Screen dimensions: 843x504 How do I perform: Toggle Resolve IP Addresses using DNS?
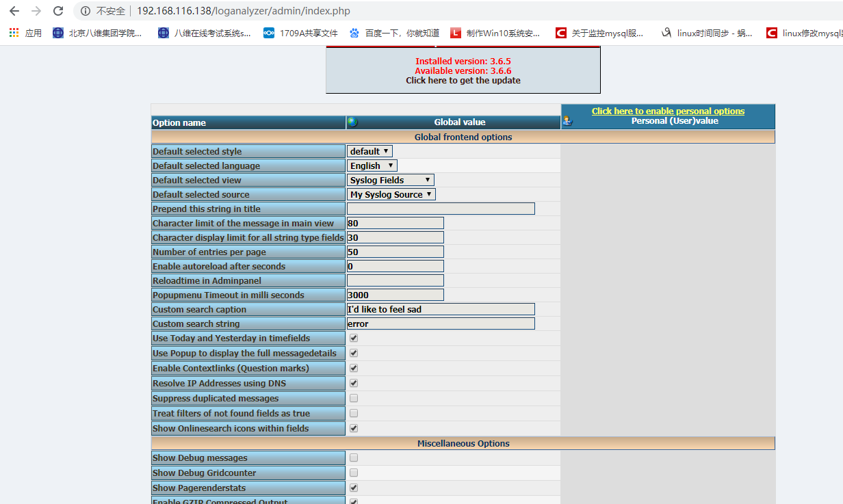[354, 383]
